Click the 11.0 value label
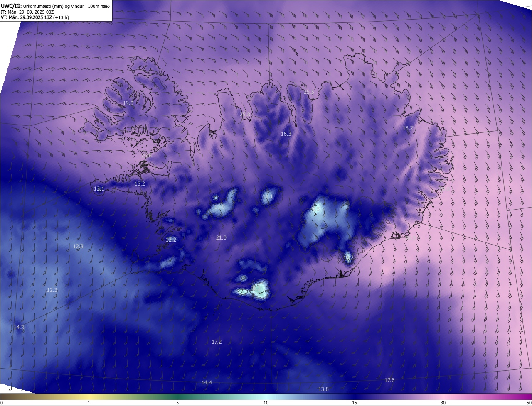 point(219,206)
